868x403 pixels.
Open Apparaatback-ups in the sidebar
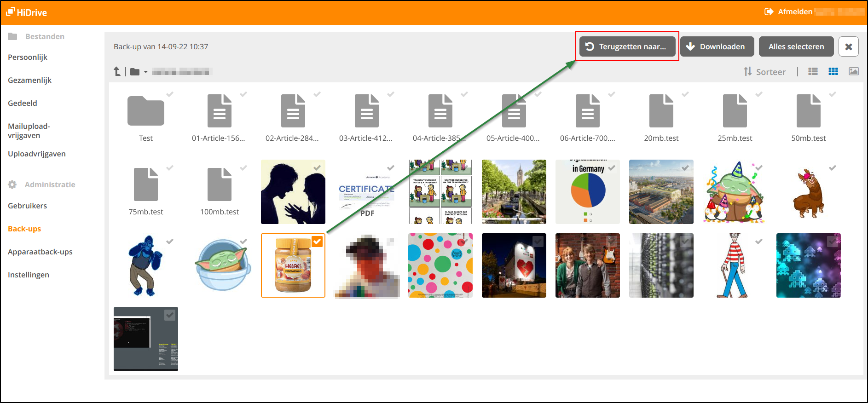pos(40,252)
